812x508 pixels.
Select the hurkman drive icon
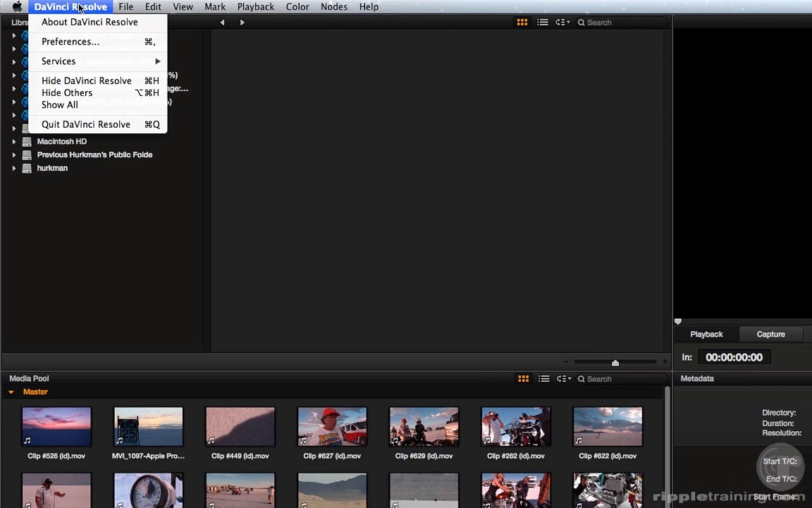tap(26, 169)
